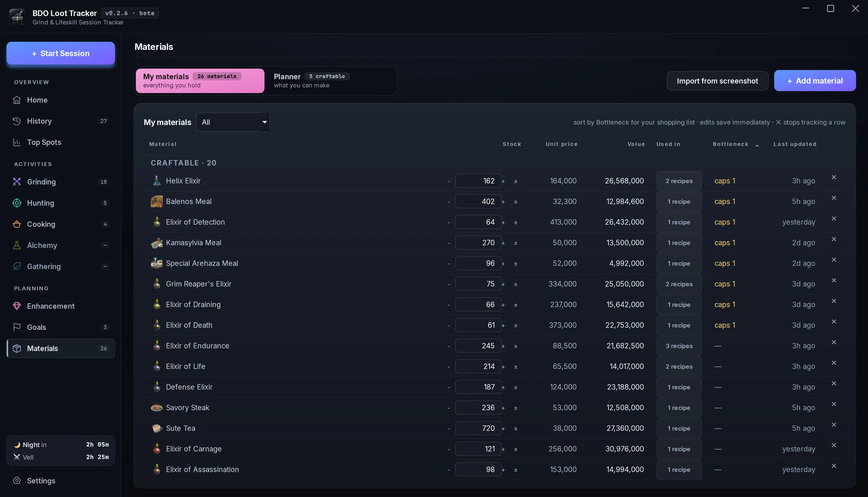Remove the Balenos Meal row with X
Viewport: 868px width, 497px height.
pos(834,198)
